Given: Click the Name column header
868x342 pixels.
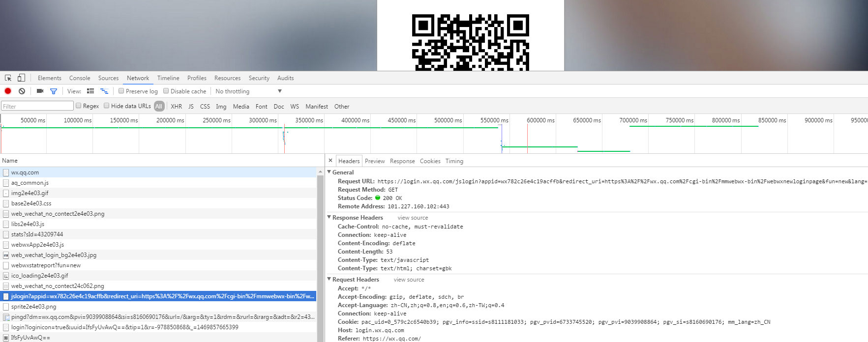Looking at the screenshot, I should tap(162, 161).
